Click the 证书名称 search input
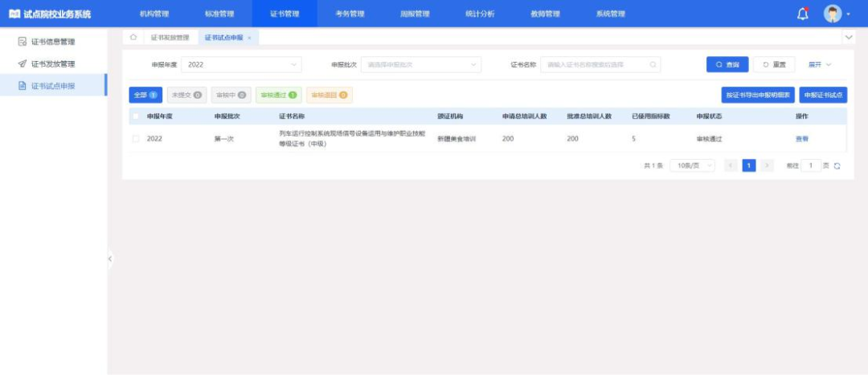The height and width of the screenshot is (375, 868). click(x=600, y=65)
